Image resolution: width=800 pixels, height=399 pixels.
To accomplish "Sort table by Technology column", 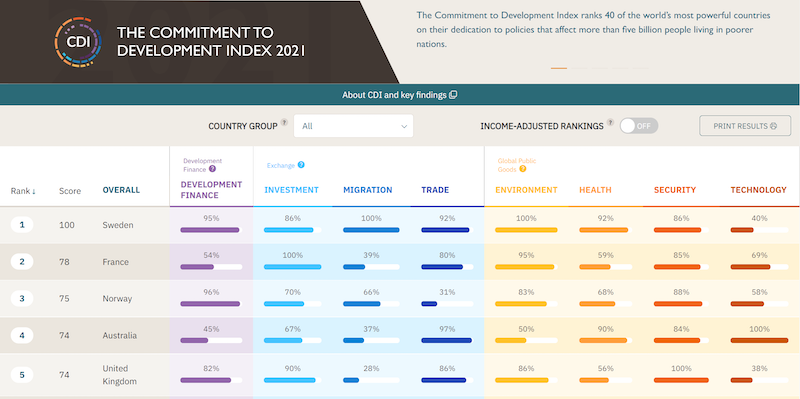I will (x=758, y=190).
